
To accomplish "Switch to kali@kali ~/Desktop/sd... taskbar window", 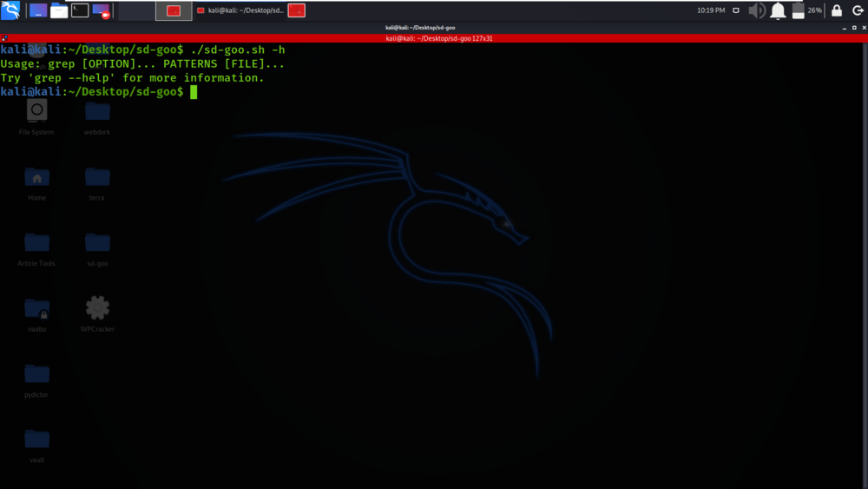I will coord(240,10).
